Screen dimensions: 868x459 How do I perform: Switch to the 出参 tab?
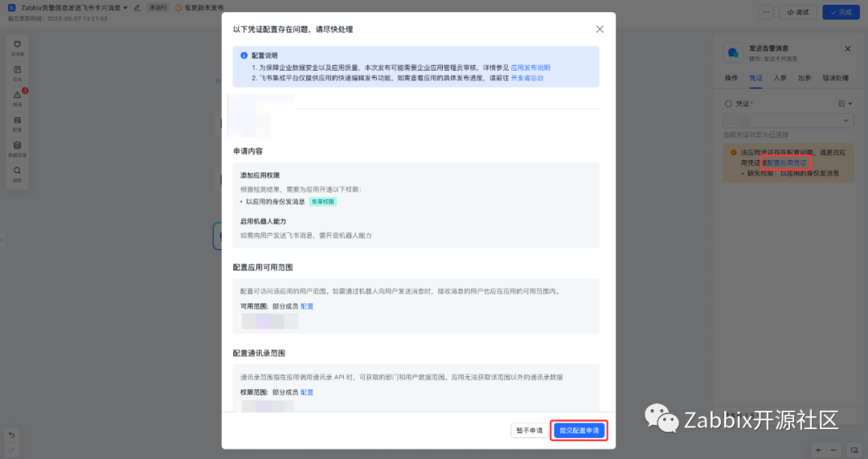(805, 78)
